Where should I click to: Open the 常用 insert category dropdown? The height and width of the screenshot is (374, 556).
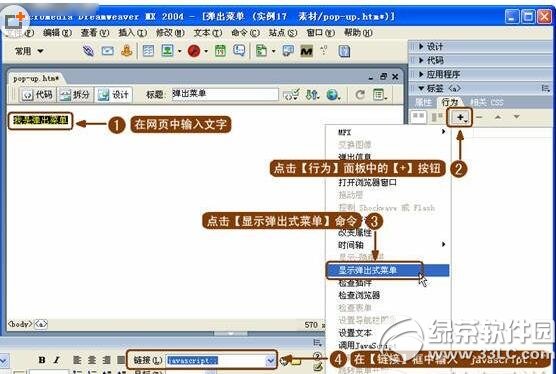click(29, 51)
